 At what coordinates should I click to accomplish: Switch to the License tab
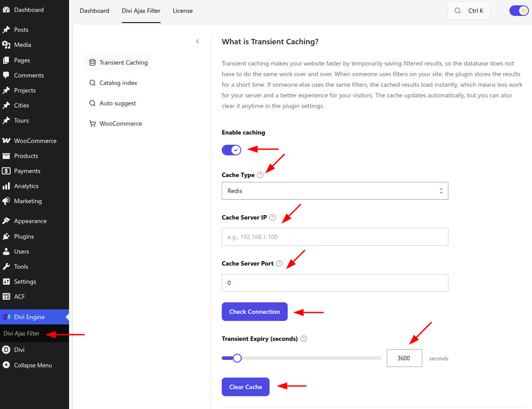tap(183, 11)
